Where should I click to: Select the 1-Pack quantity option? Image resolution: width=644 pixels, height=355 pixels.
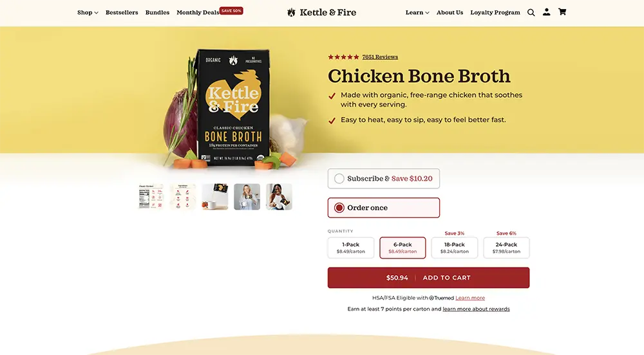[351, 248]
